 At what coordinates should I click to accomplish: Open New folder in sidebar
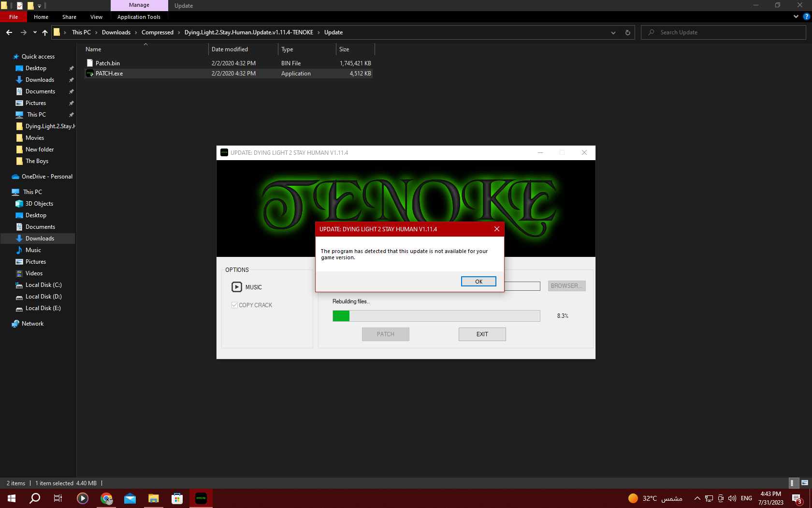40,149
